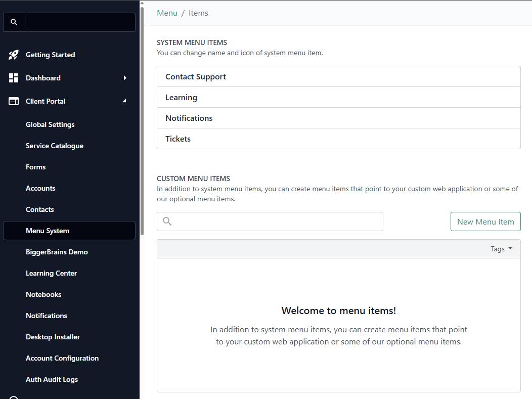Open the Learning Center page

click(51, 273)
